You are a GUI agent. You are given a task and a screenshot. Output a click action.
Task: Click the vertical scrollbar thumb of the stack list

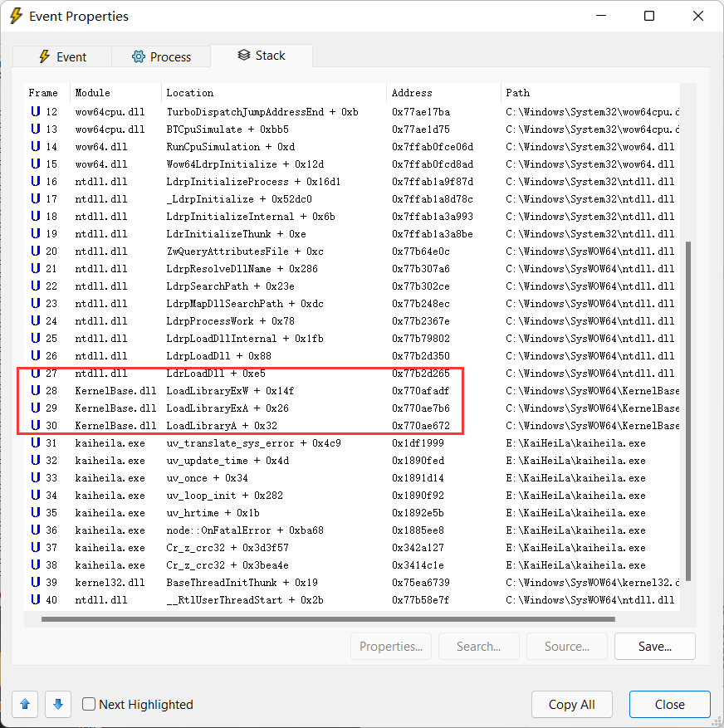(x=688, y=412)
